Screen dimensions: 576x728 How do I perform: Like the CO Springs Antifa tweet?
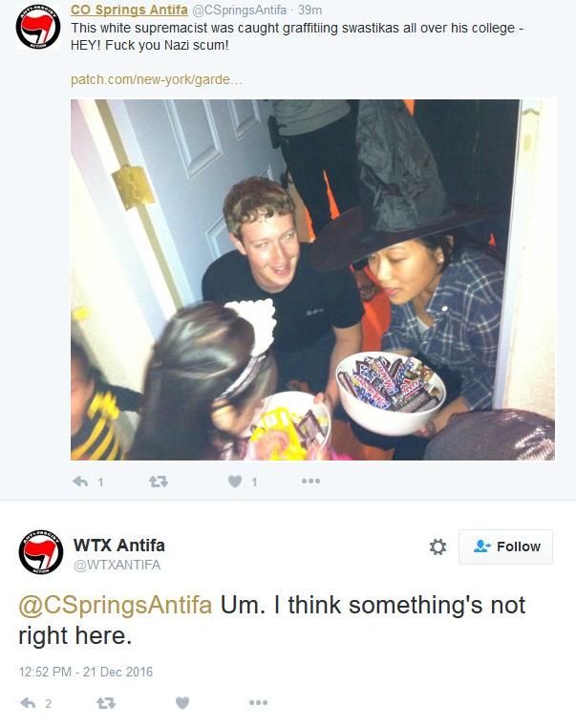(x=235, y=482)
